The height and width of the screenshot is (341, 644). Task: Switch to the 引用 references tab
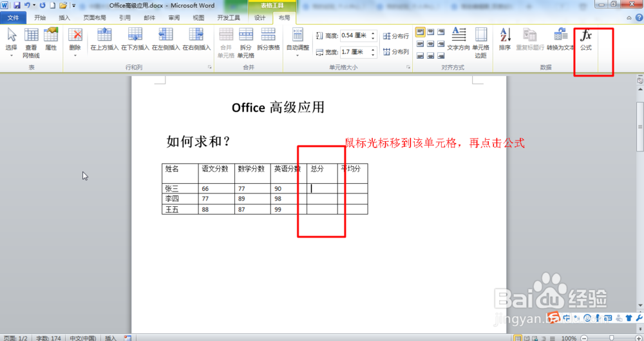click(125, 17)
